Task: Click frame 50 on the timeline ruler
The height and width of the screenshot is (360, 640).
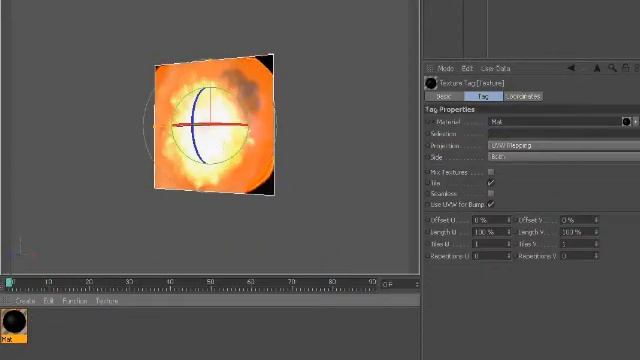Action: tap(210, 282)
